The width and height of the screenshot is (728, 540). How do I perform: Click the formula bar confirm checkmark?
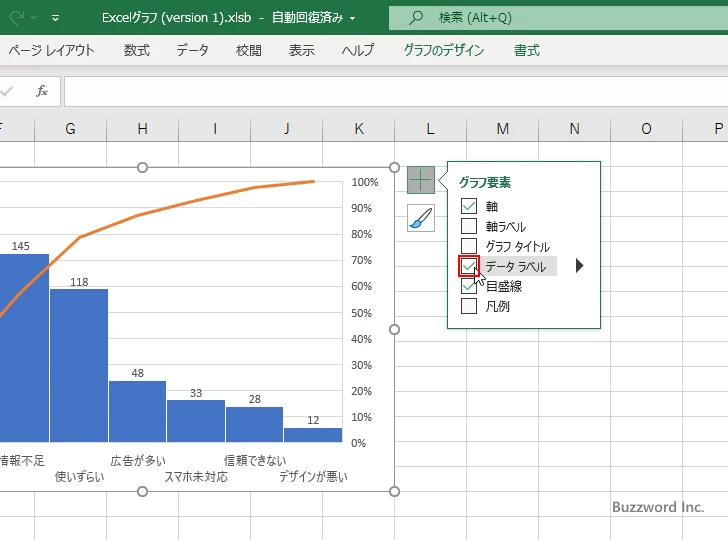click(6, 91)
